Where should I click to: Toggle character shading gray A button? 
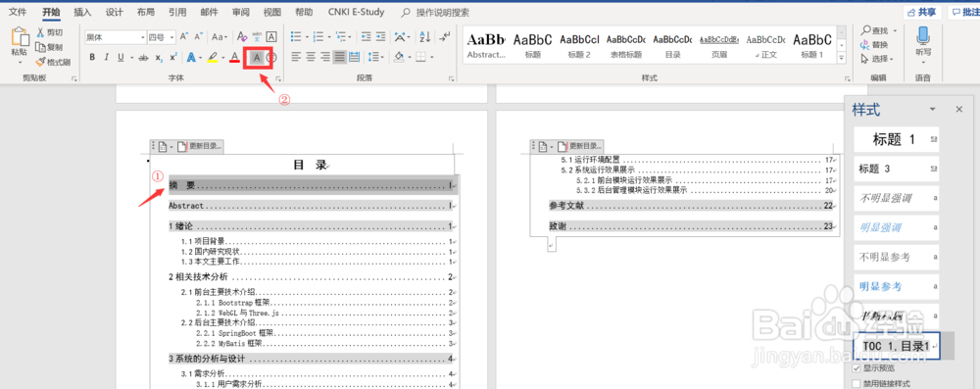coord(256,58)
